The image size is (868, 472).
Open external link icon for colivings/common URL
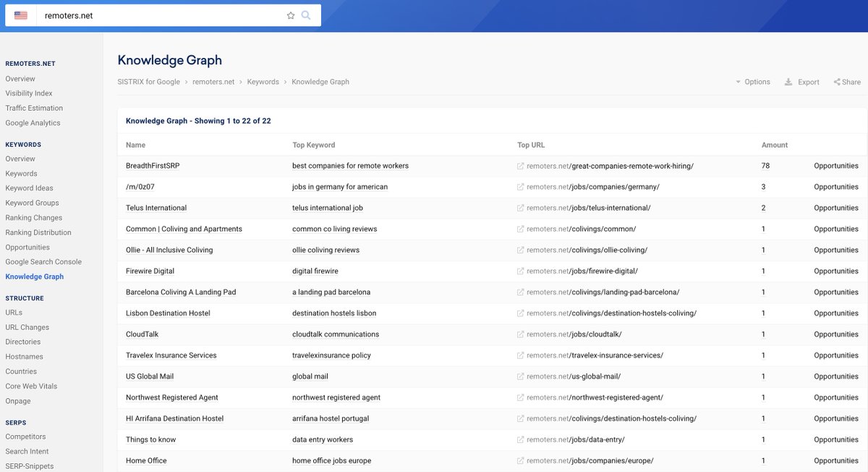[x=521, y=229]
